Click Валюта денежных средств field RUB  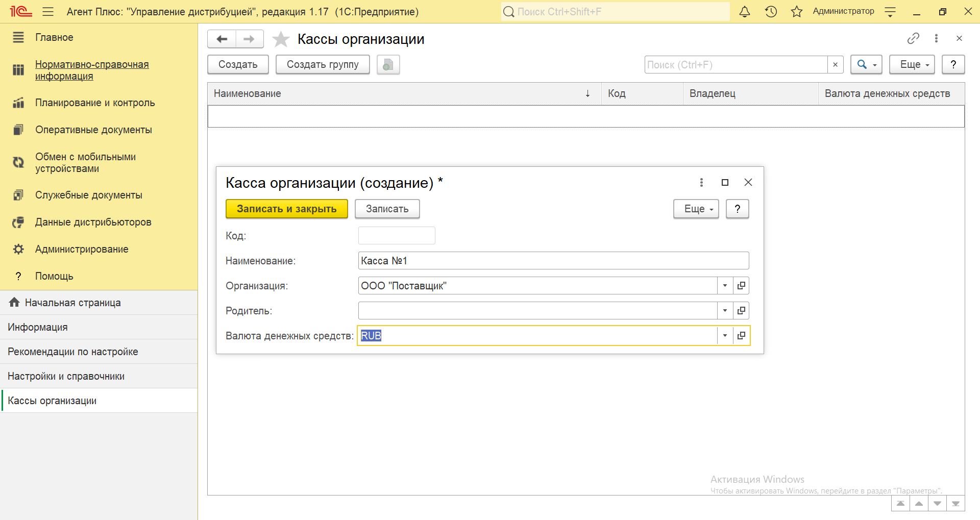point(537,336)
